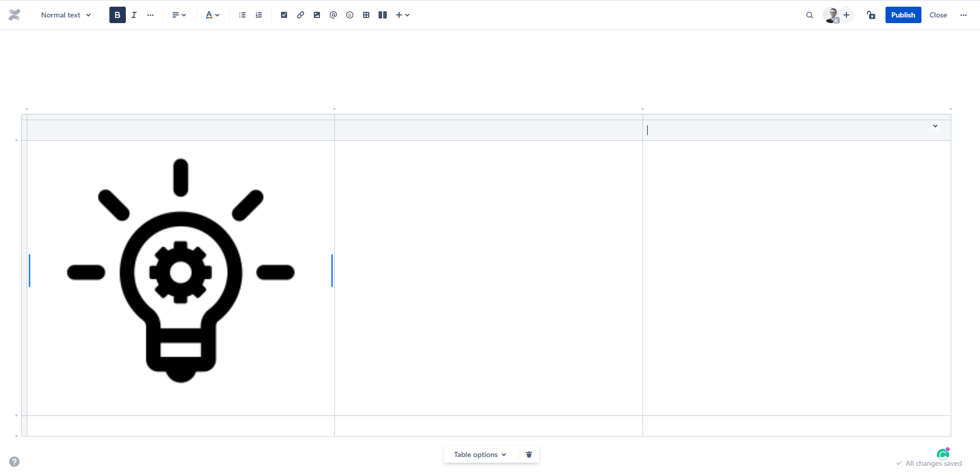The width and height of the screenshot is (980, 475).
Task: Click the Close editor button
Action: [x=938, y=15]
